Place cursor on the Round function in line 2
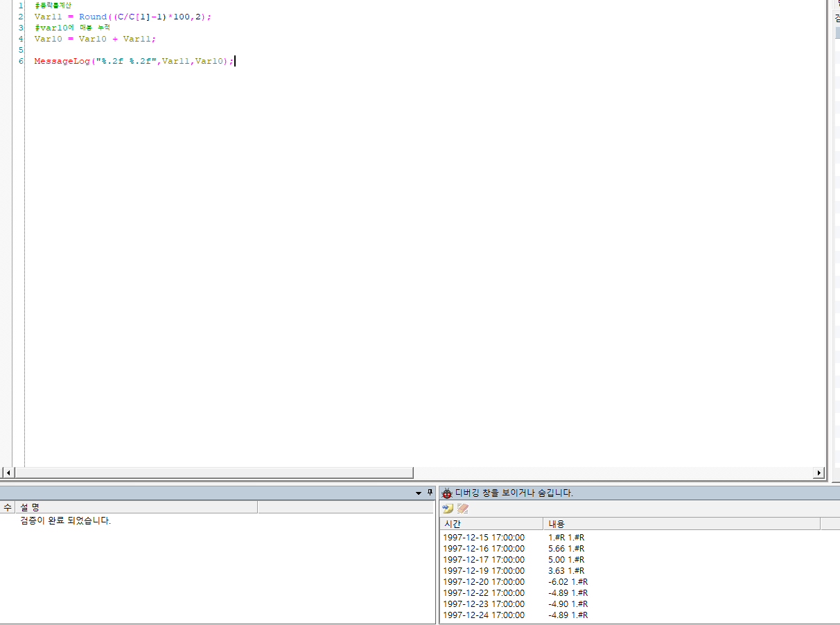840x625 pixels. [x=93, y=17]
